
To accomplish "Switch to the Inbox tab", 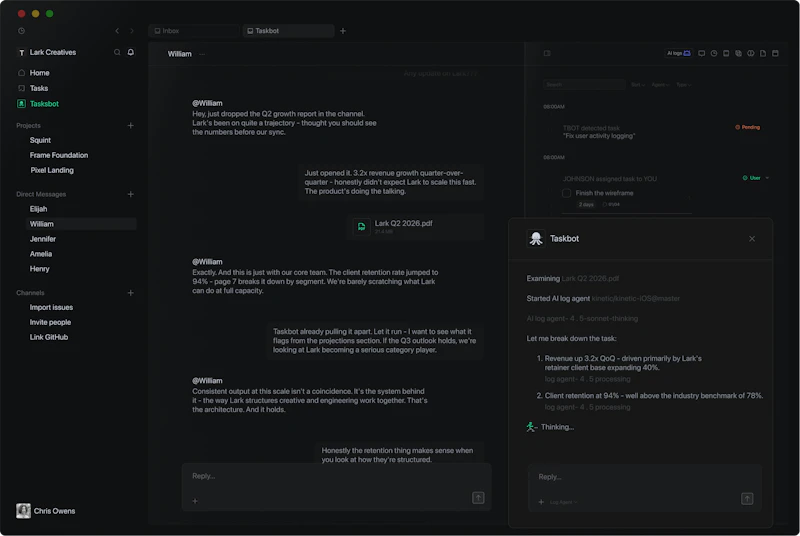I will [x=194, y=31].
